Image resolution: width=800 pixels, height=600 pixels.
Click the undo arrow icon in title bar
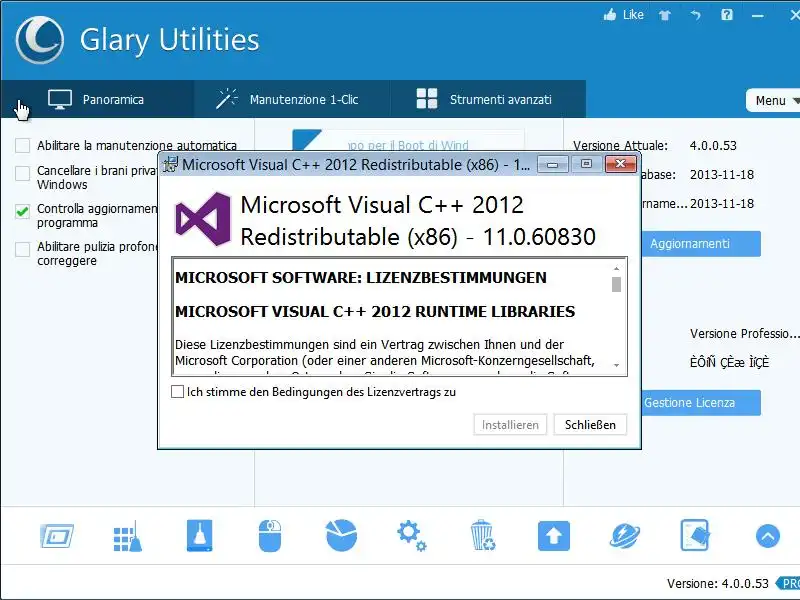tap(695, 15)
